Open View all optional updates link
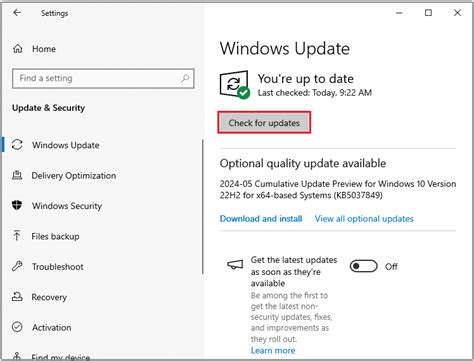Viewport: 474px width, 361px height. coord(364,219)
